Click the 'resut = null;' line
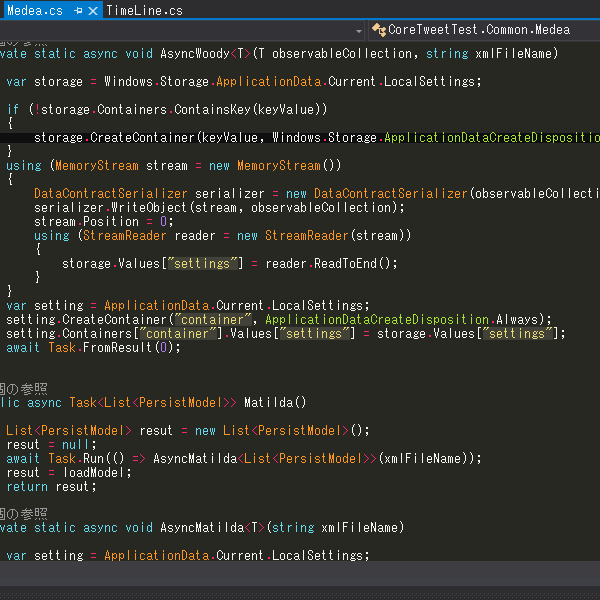The image size is (600, 600). point(51,444)
